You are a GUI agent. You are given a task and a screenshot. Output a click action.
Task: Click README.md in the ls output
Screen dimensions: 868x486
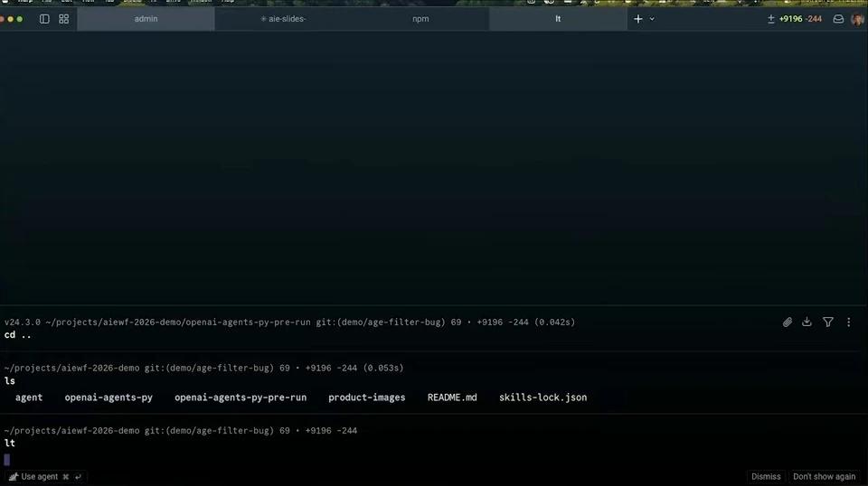[x=452, y=397]
